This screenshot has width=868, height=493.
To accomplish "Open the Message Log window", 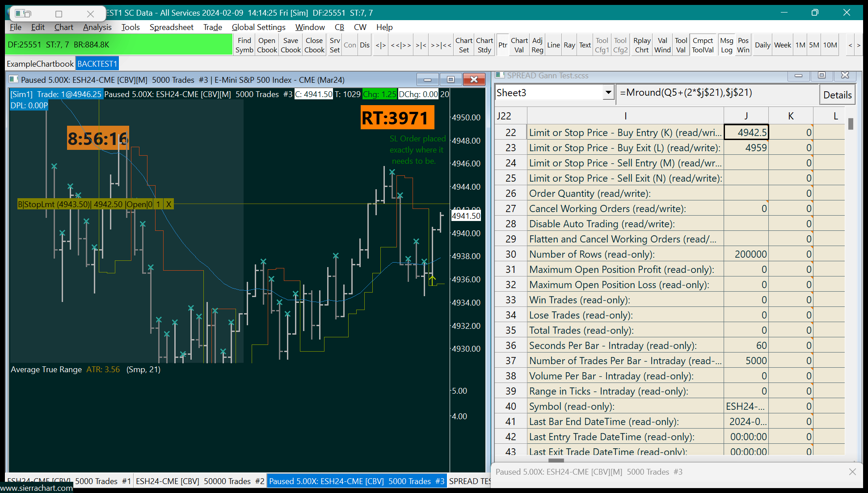I will pos(727,45).
